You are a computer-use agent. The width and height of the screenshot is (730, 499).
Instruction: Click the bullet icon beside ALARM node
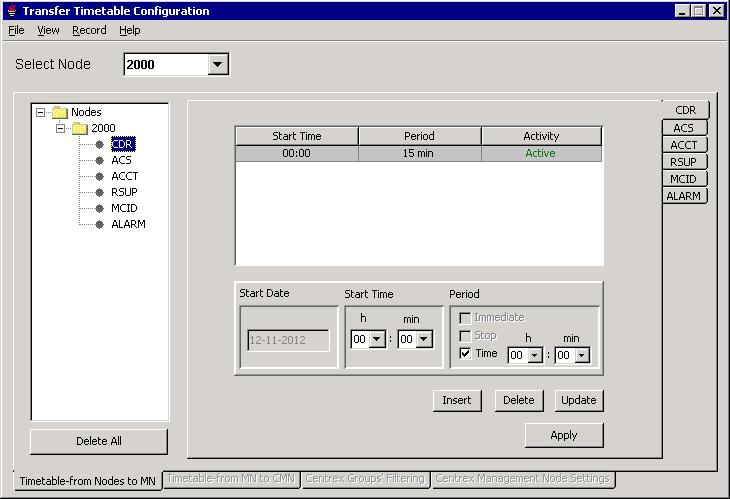[x=99, y=224]
